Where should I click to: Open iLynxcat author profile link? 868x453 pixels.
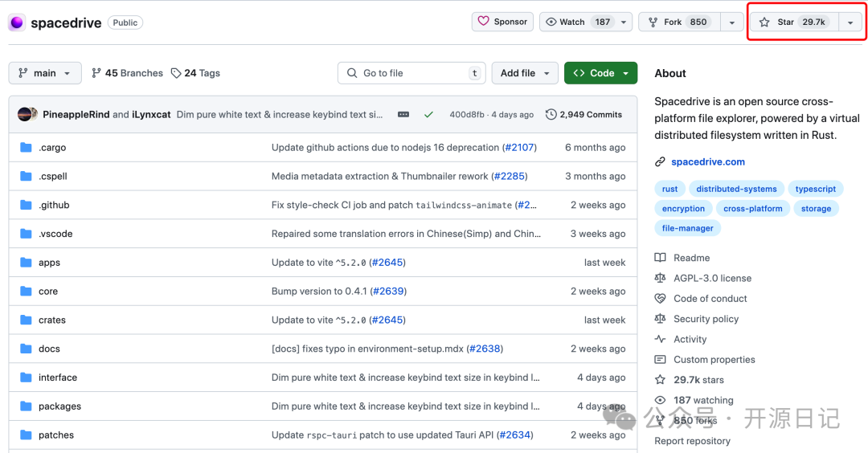(151, 115)
